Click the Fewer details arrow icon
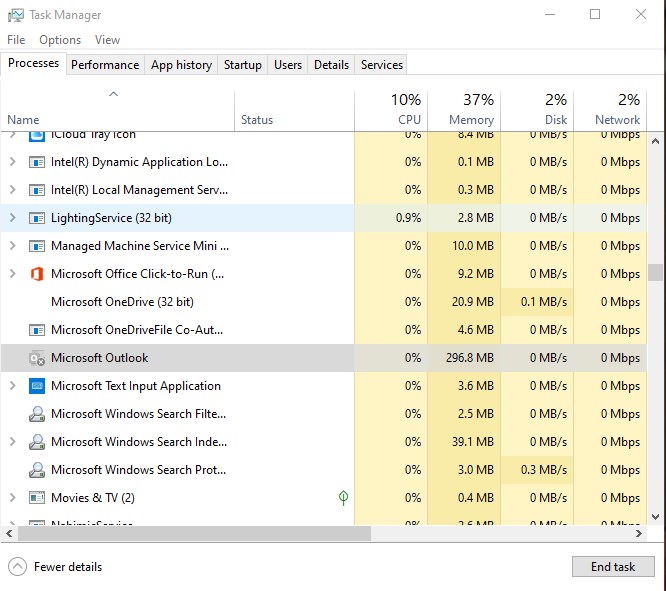This screenshot has height=591, width=666. (x=17, y=567)
